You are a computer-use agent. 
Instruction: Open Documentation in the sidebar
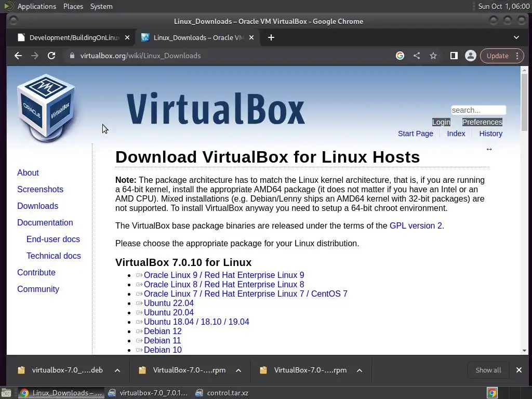pos(45,222)
